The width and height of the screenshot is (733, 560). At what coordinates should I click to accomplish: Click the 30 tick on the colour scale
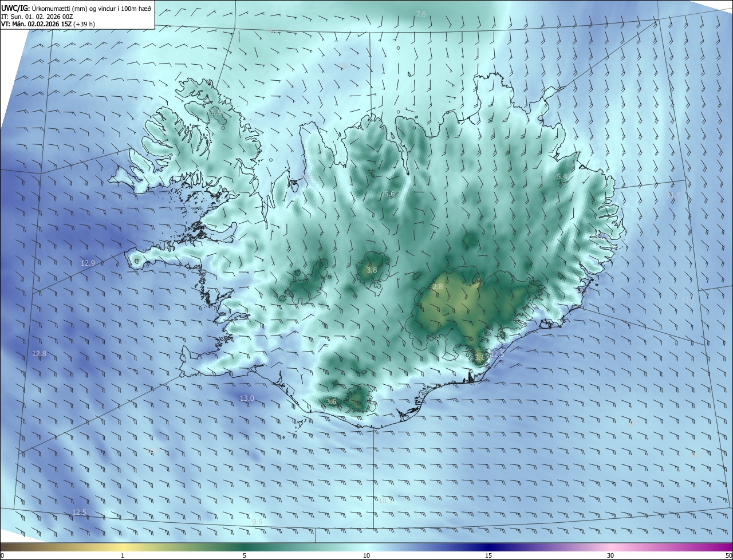[610, 555]
